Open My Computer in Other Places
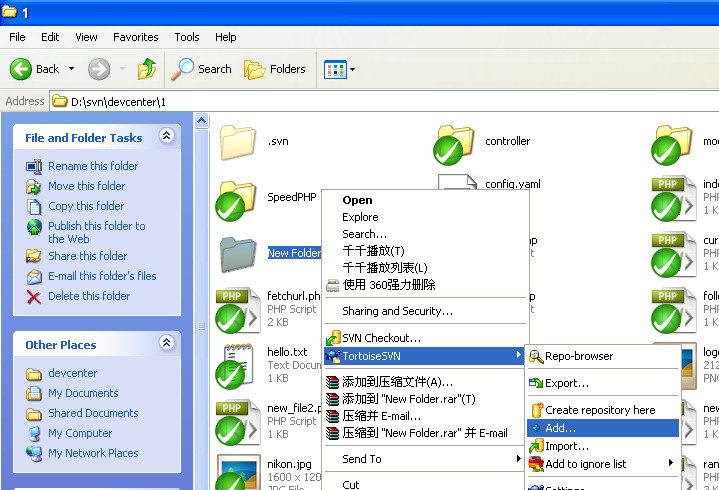Screen dimensions: 719x490 (x=80, y=433)
